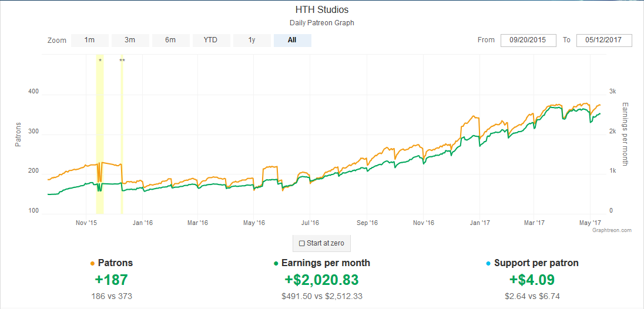Screen dimensions: 644x309
Task: Click the Nov '15 x-axis label
Action: click(86, 223)
